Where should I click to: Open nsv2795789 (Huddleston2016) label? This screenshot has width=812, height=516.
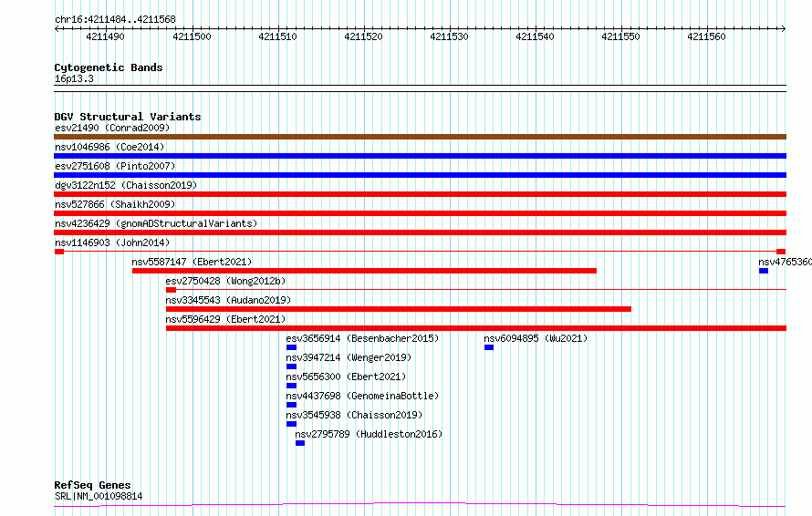(x=369, y=434)
